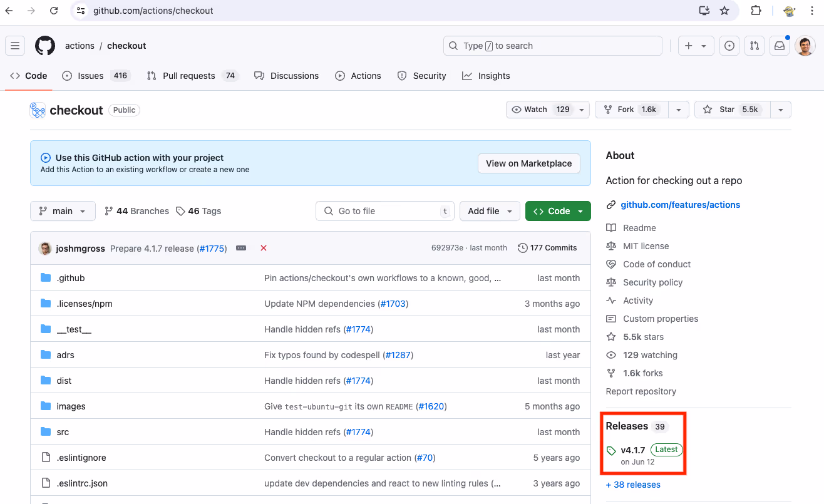This screenshot has width=824, height=504.
Task: Open the Fork options dropdown arrow
Action: click(x=678, y=110)
